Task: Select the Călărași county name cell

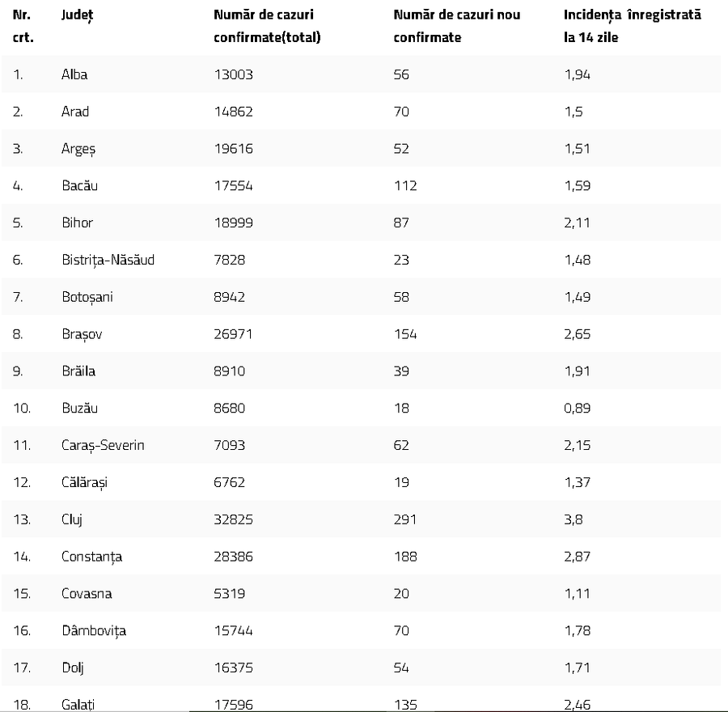Action: click(84, 482)
